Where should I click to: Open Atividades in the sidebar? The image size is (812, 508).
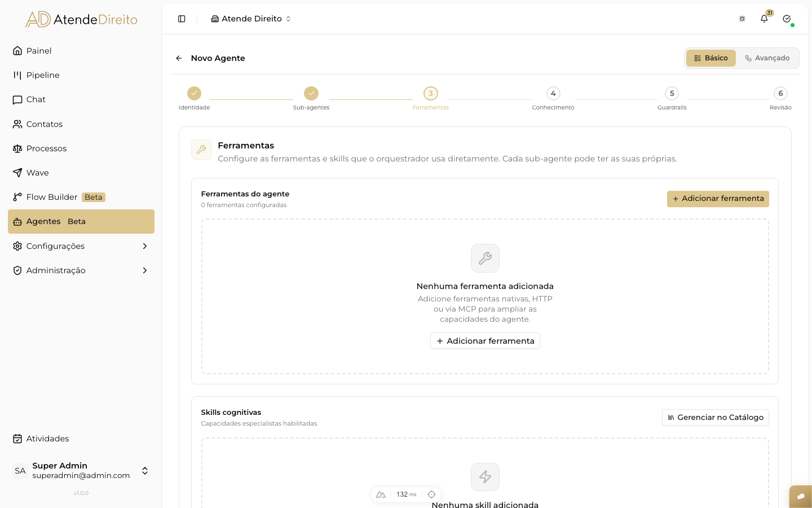tap(81, 439)
